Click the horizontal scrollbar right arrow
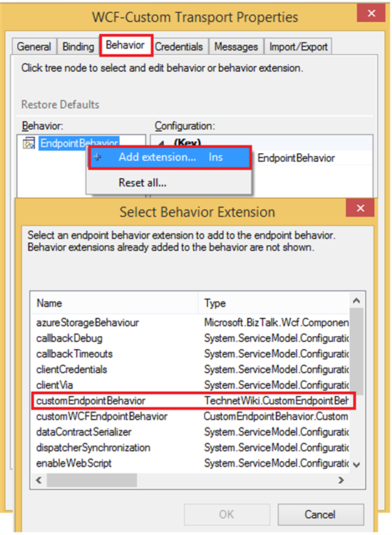The height and width of the screenshot is (535, 392). pos(341,480)
